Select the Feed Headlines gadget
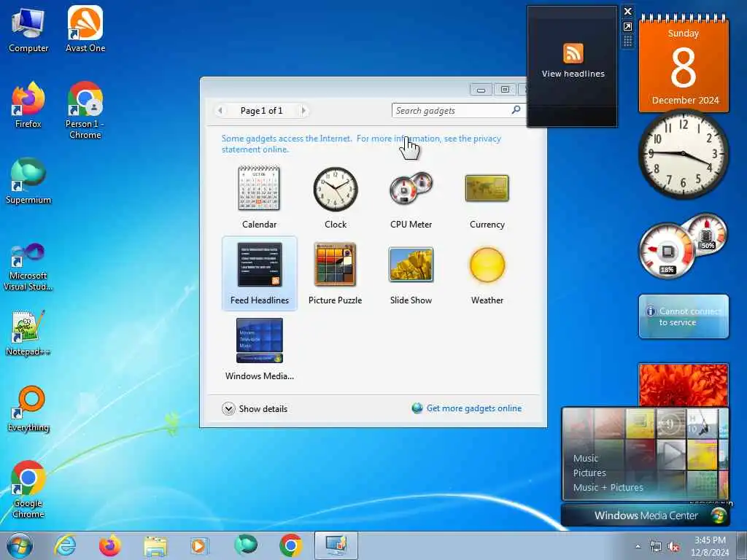Screen dimensions: 747x560 259,273
